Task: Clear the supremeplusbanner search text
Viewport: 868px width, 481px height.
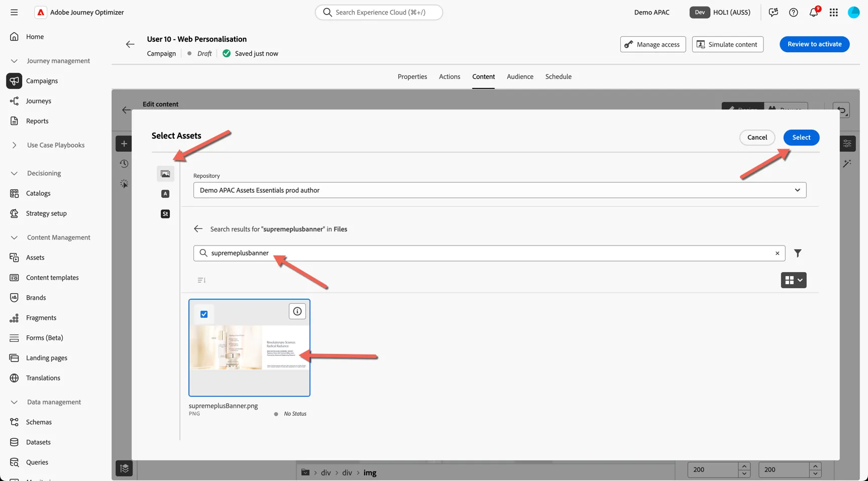Action: coord(778,253)
